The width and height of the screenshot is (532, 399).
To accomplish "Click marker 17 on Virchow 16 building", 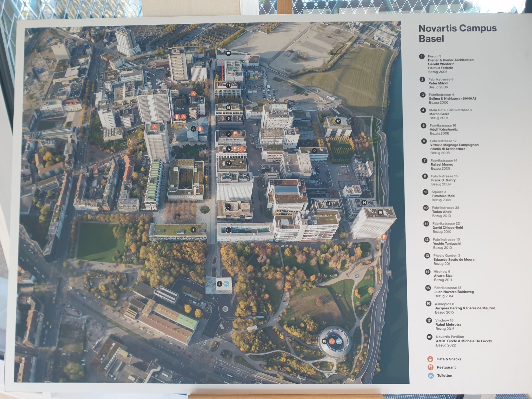I will (x=338, y=121).
